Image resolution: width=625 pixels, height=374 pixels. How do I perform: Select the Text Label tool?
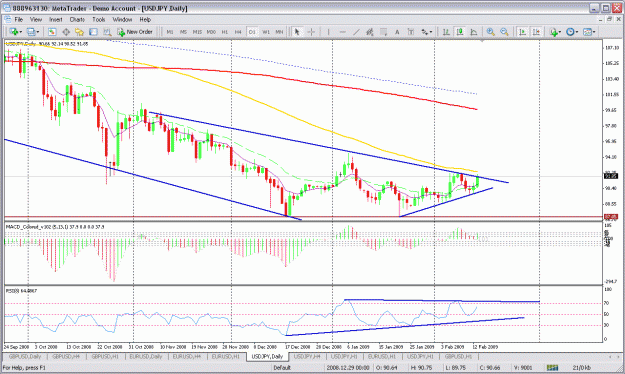[x=411, y=32]
